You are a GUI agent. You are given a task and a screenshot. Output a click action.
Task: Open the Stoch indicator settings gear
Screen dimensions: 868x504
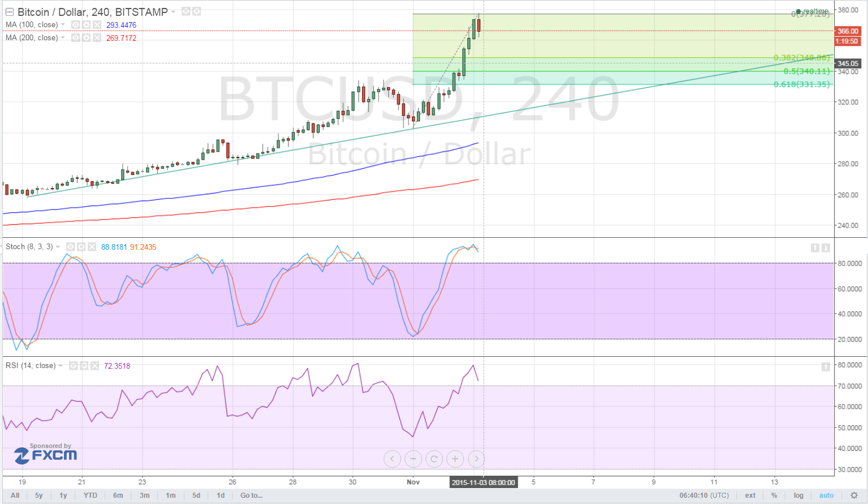click(81, 247)
